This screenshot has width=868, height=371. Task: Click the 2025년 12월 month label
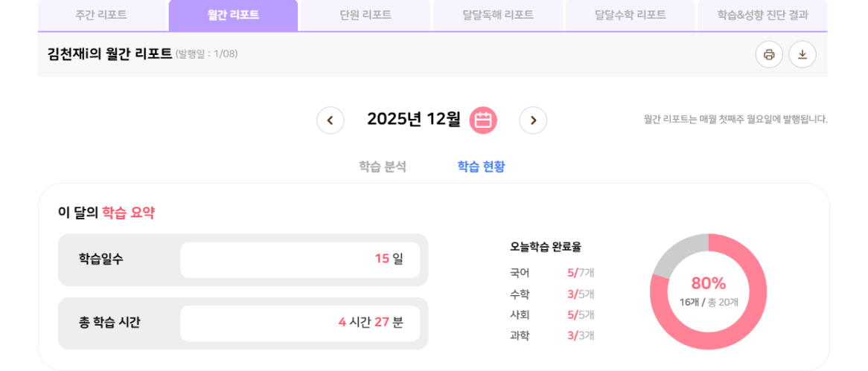click(414, 119)
